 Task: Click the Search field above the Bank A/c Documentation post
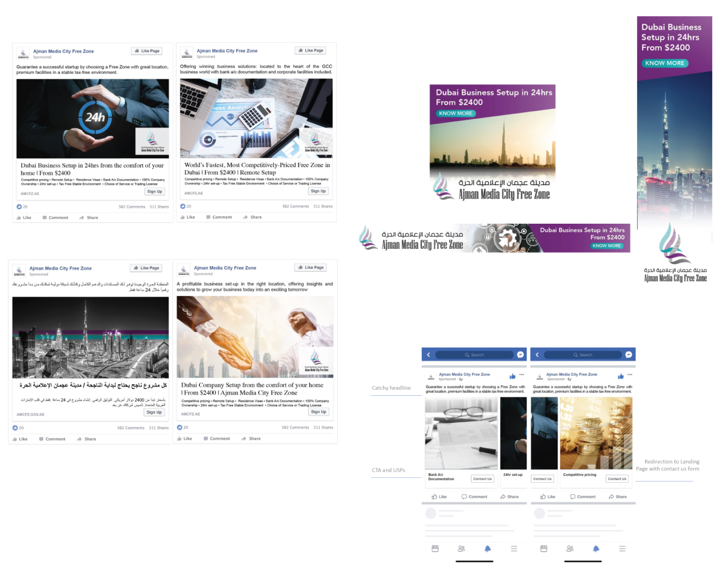(474, 355)
